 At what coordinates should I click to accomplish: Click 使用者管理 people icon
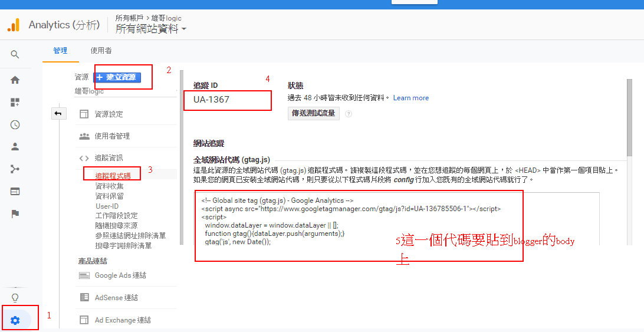point(84,136)
